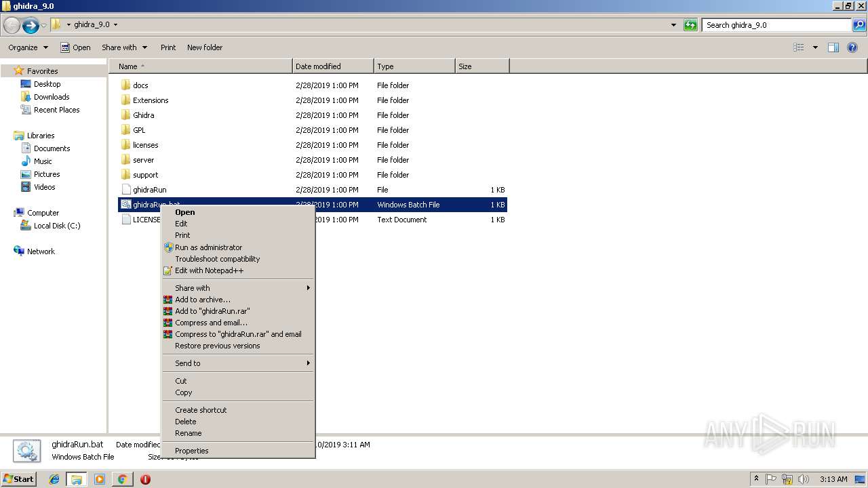868x488 pixels.
Task: Select Copy in the context menu
Action: (x=184, y=392)
